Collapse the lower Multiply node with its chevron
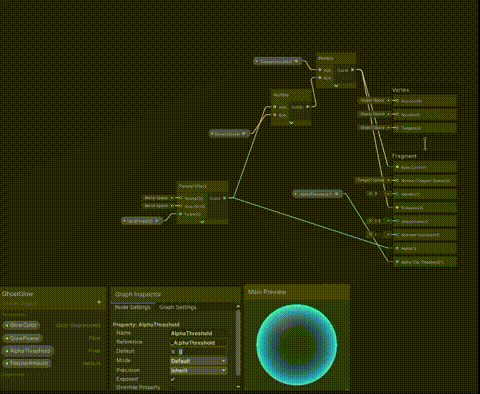 tap(291, 123)
